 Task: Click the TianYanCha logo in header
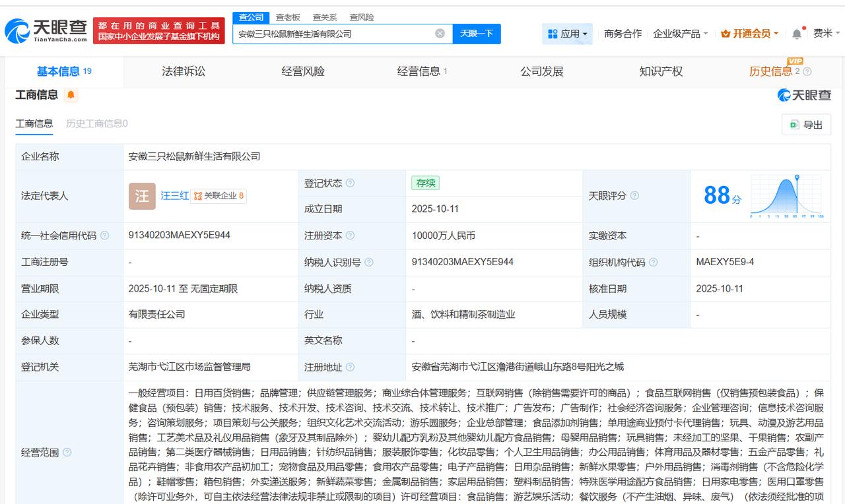click(x=46, y=30)
